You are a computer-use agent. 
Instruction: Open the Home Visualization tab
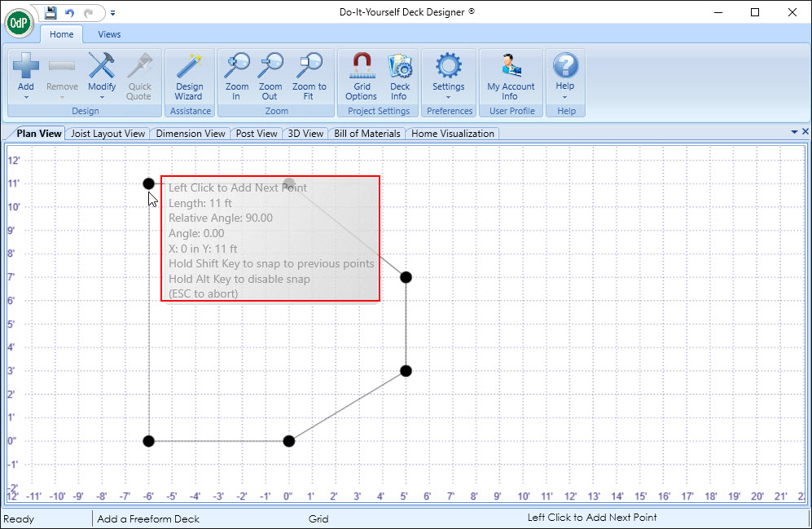click(453, 134)
